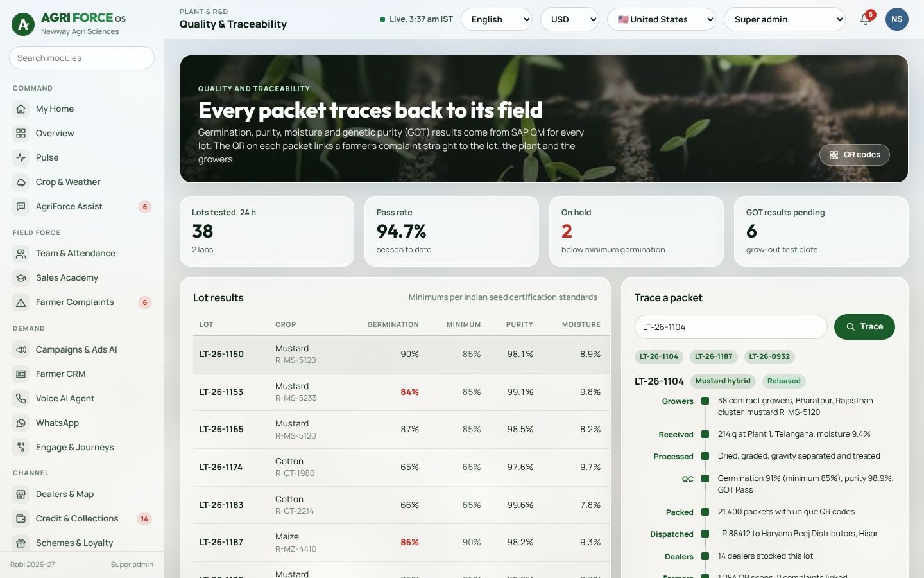Open the English language dropdown

click(497, 19)
